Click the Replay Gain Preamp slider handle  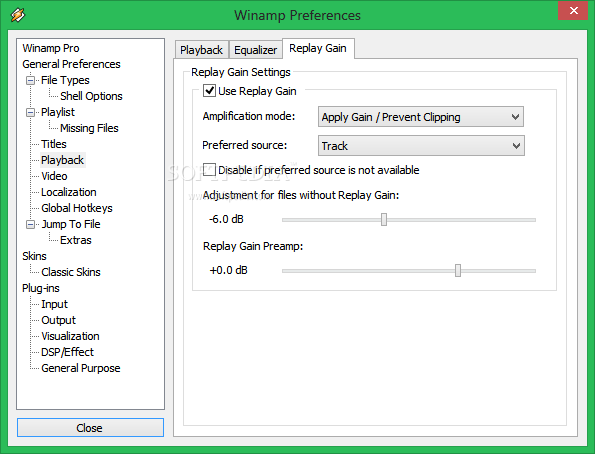(x=458, y=271)
